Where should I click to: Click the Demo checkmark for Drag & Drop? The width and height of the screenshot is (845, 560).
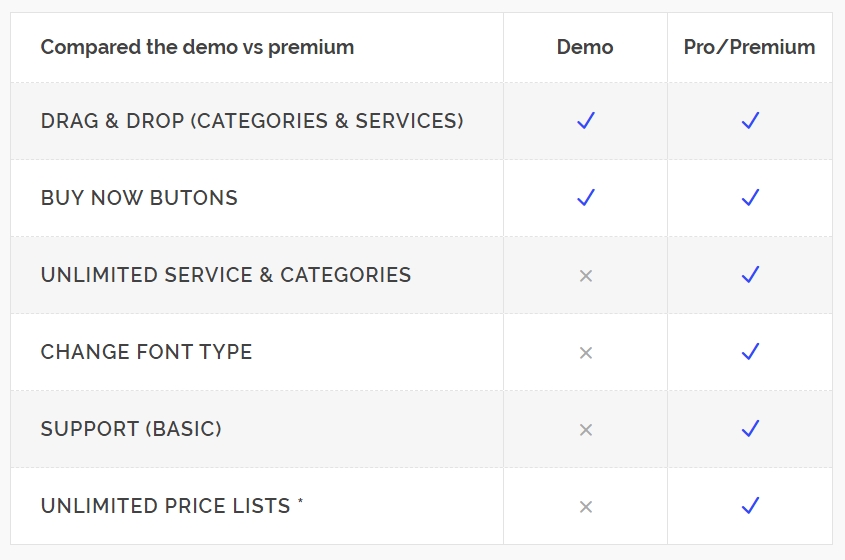(586, 120)
